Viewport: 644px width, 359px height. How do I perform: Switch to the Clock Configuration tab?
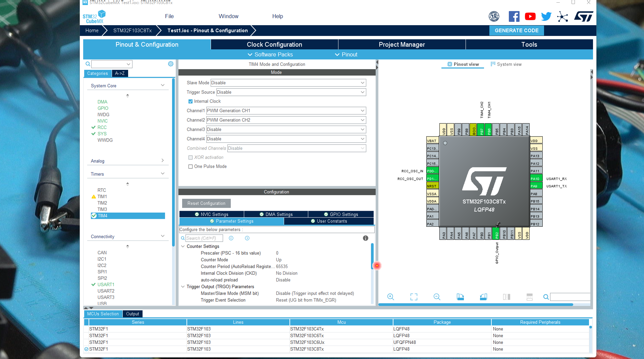[274, 44]
